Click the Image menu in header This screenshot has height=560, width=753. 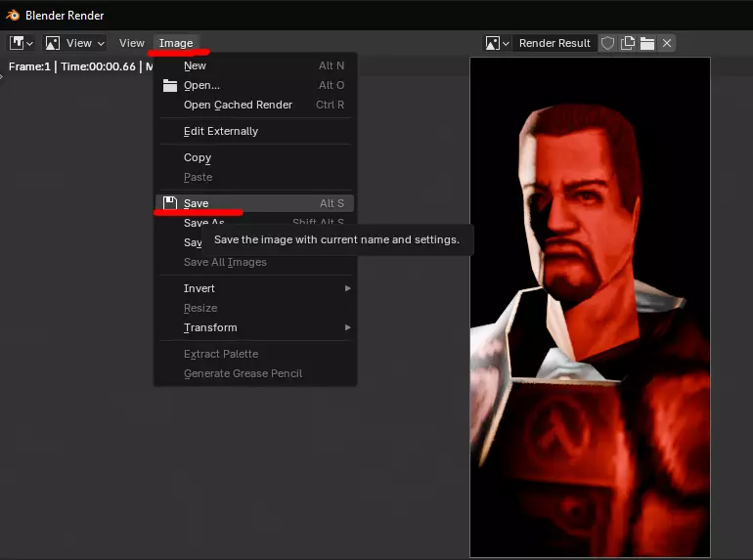coord(176,43)
